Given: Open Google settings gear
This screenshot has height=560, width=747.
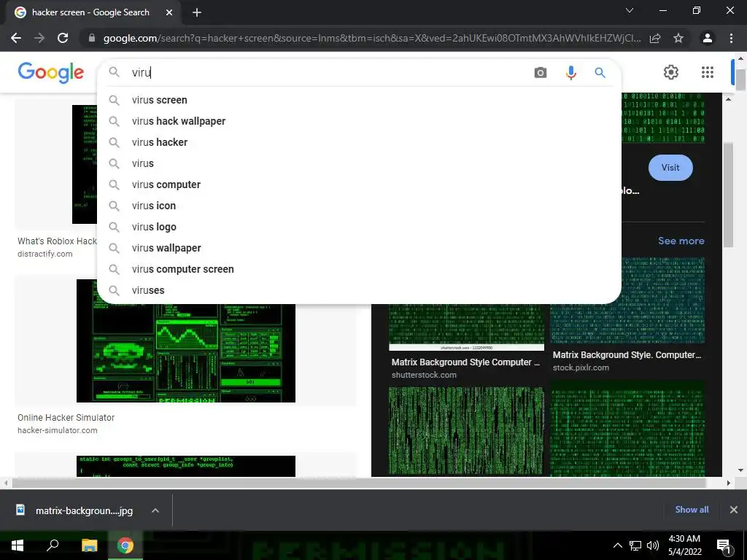Looking at the screenshot, I should point(671,72).
